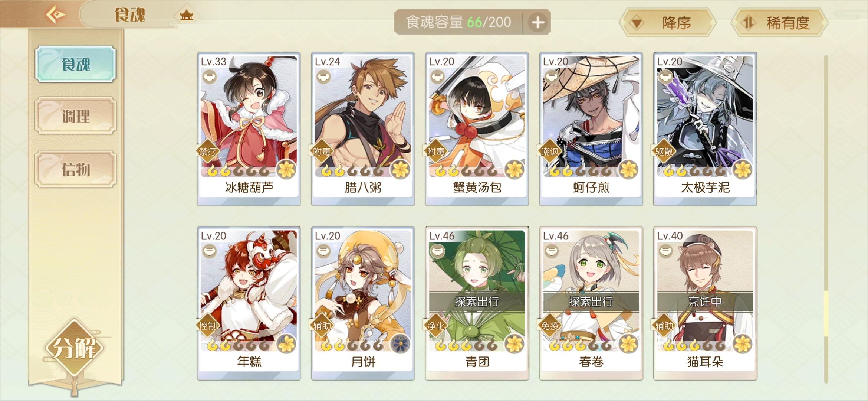Viewport: 868px width, 401px height.
Task: Click the bowl icon on 青团 card
Action: 438,251
